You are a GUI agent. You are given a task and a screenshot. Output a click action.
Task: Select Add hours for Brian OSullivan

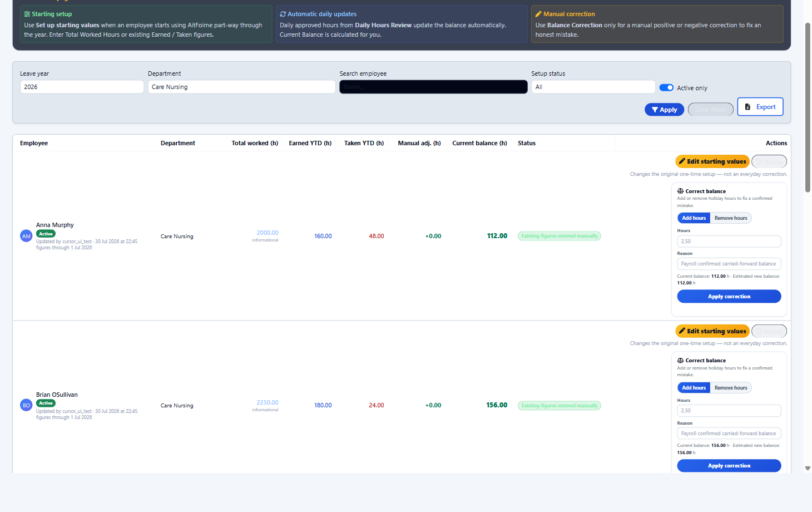tap(694, 388)
